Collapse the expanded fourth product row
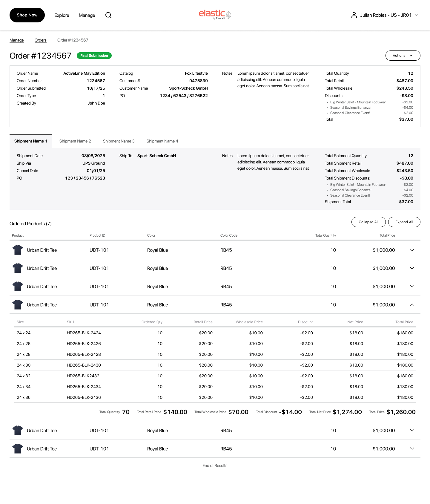The height and width of the screenshot is (504, 430). (x=412, y=305)
